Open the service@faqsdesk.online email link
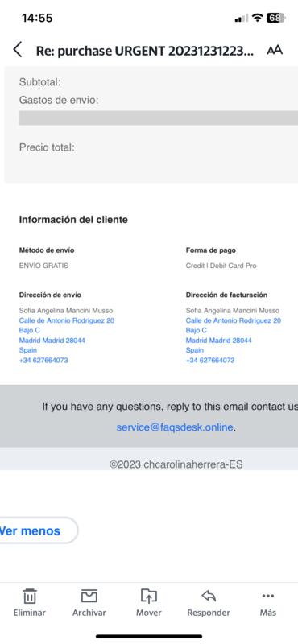This screenshot has height=644, width=298. pyautogui.click(x=175, y=427)
